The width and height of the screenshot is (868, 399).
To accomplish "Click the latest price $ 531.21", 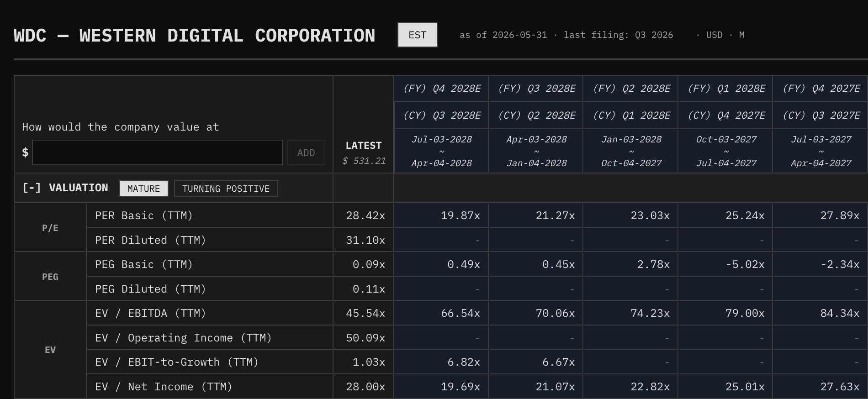I will coord(364,161).
